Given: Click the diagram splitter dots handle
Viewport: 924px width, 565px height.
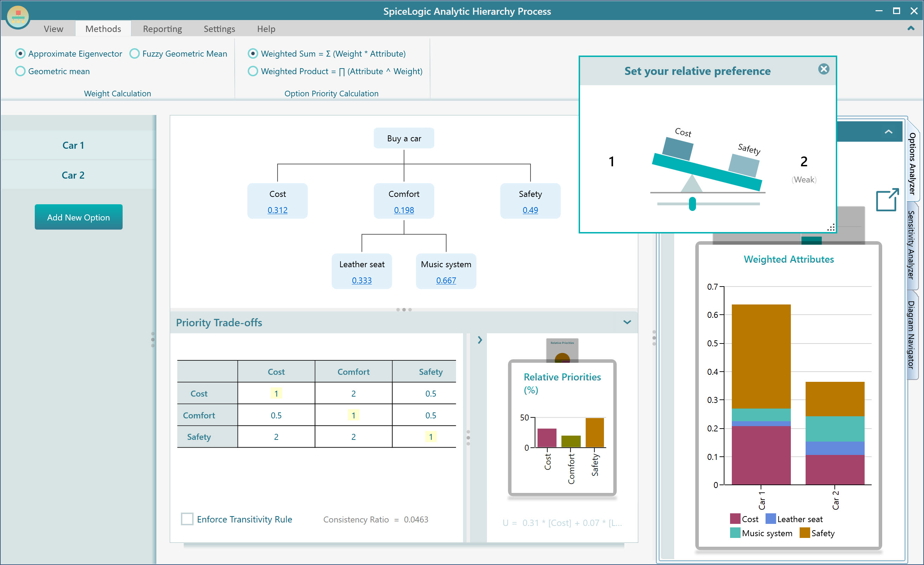Looking at the screenshot, I should tap(404, 309).
